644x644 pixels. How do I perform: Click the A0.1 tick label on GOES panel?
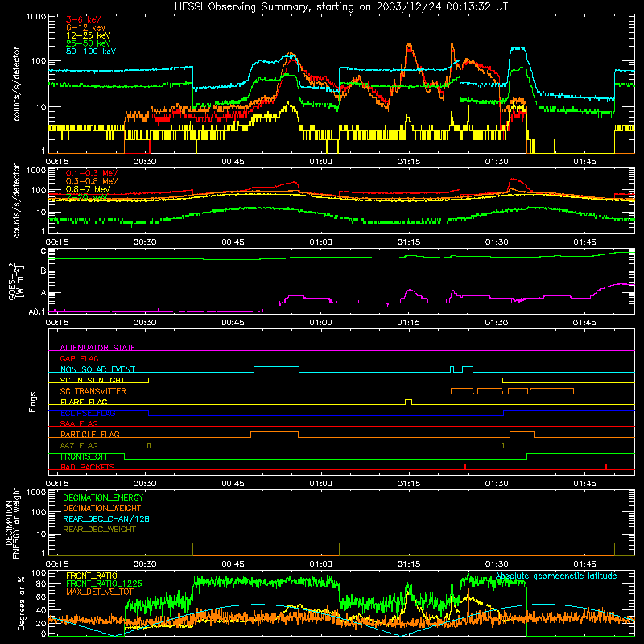pyautogui.click(x=37, y=312)
